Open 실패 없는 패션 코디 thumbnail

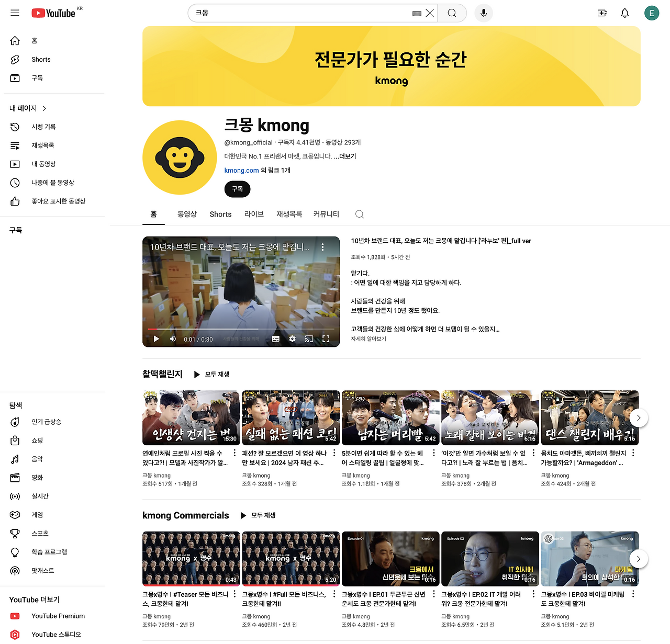tap(291, 417)
